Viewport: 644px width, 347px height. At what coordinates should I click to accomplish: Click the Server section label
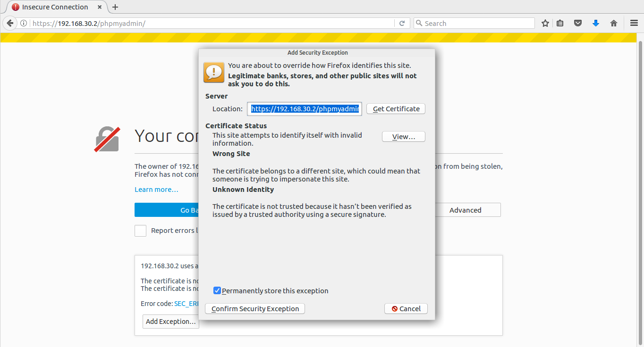pos(217,96)
